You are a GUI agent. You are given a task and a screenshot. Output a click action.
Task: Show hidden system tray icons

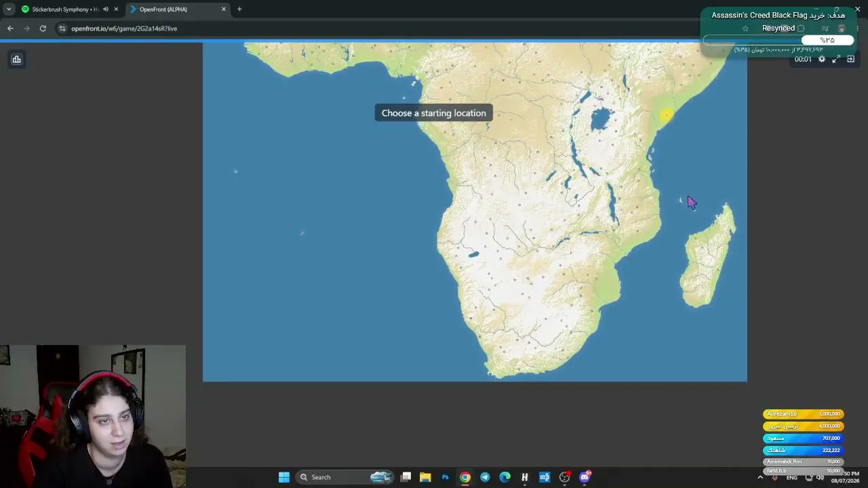point(760,477)
